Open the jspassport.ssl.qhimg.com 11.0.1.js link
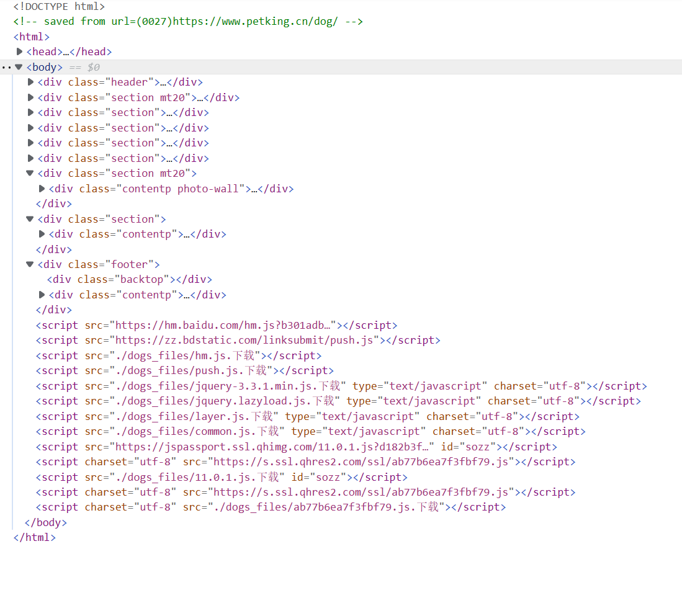 (x=272, y=447)
